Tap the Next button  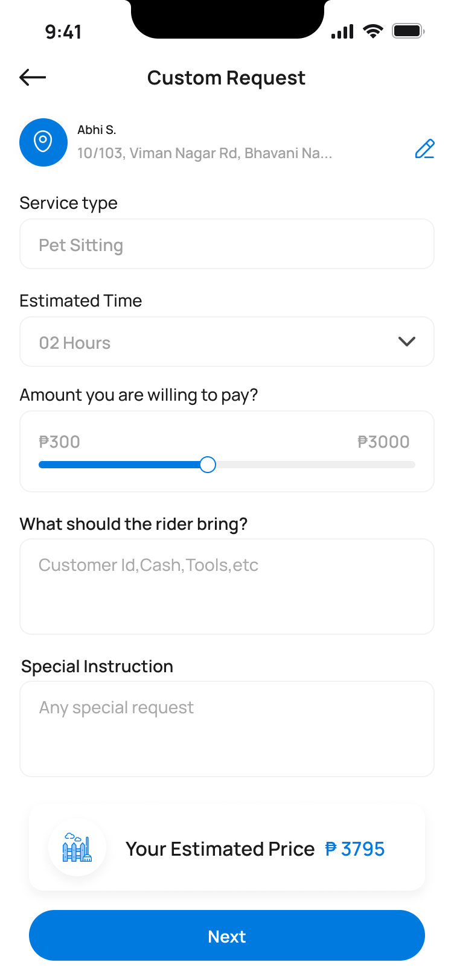pyautogui.click(x=227, y=935)
